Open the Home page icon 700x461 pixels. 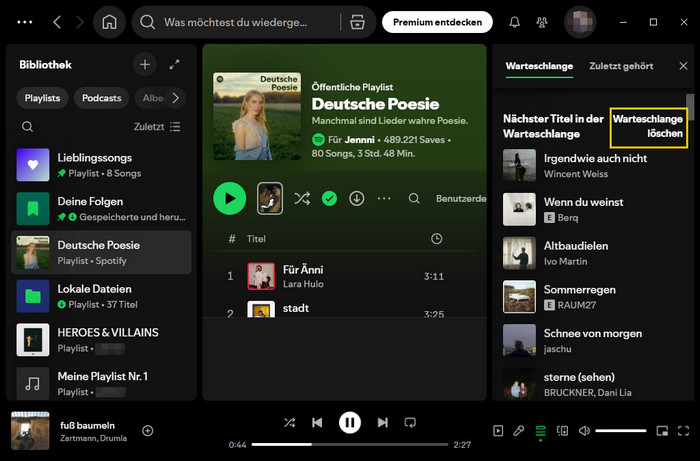point(109,22)
